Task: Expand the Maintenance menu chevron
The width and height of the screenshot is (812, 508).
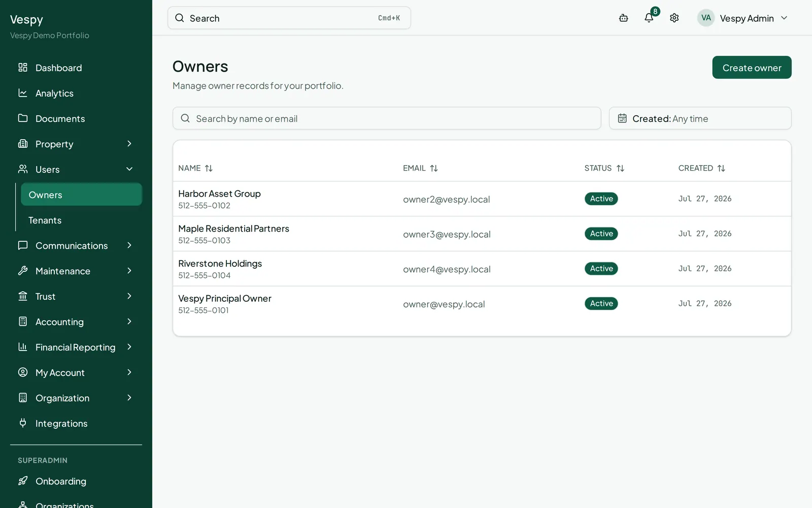Action: coord(129,271)
